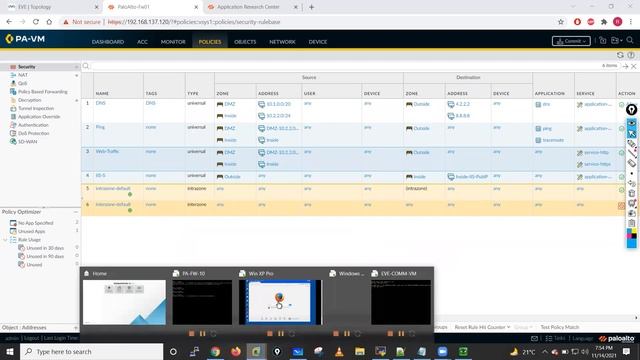Open the DASHBOARD tab
This screenshot has height=360, width=640.
(x=108, y=42)
